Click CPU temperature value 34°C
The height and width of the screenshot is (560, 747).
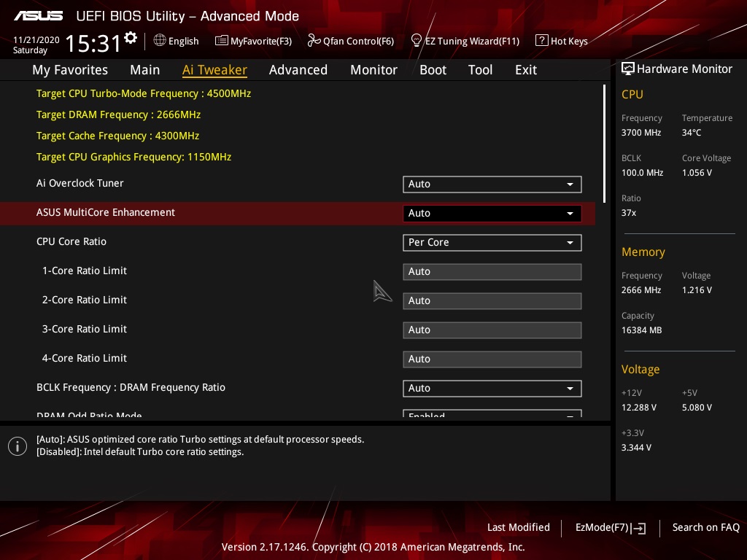click(x=692, y=133)
